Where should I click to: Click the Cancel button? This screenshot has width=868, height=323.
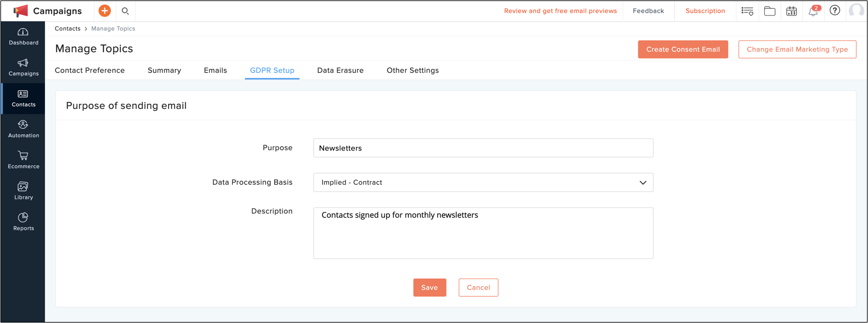point(478,287)
